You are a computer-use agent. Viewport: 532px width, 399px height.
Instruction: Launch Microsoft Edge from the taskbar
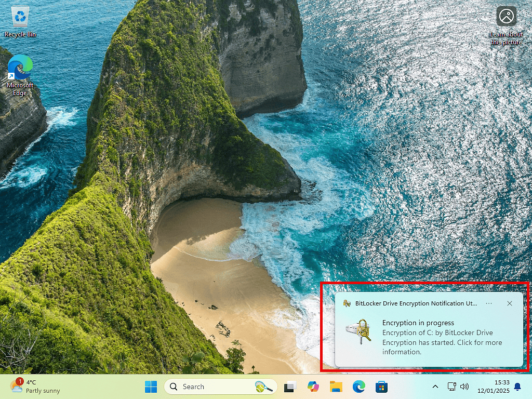click(x=359, y=387)
